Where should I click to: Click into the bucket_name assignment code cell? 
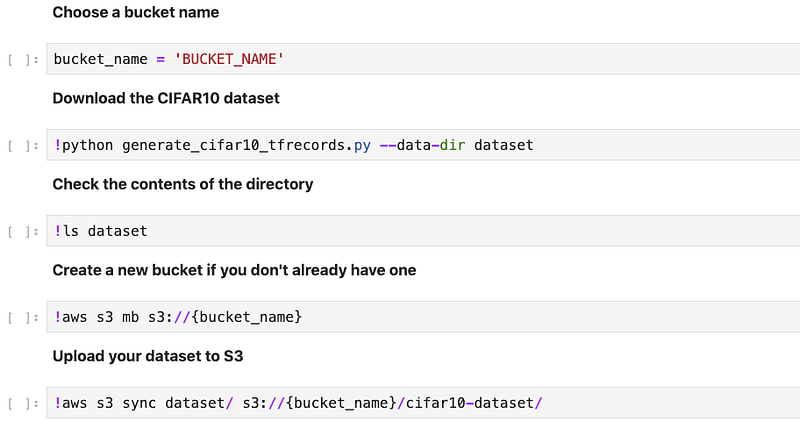coord(500,59)
